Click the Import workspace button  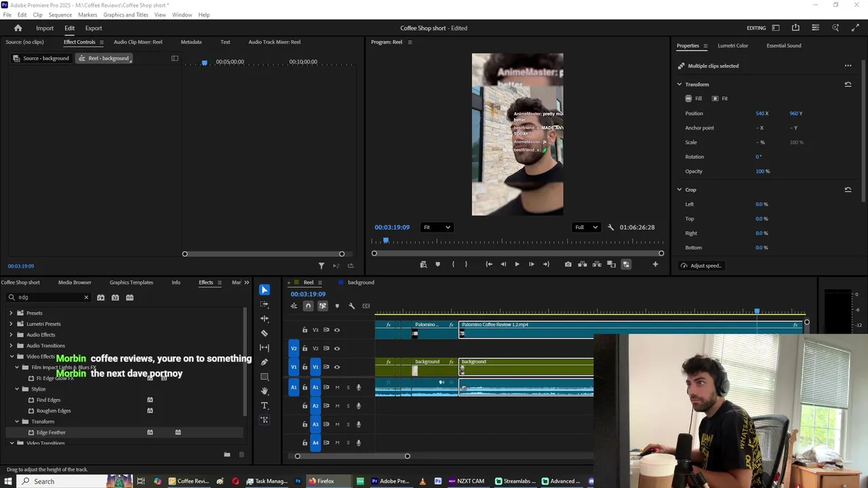(45, 28)
